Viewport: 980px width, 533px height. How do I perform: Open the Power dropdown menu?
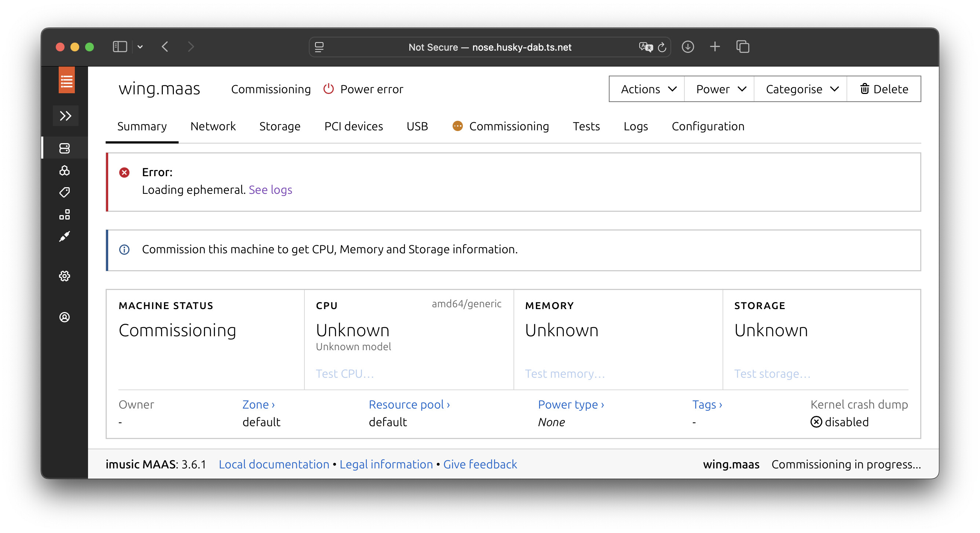point(720,89)
